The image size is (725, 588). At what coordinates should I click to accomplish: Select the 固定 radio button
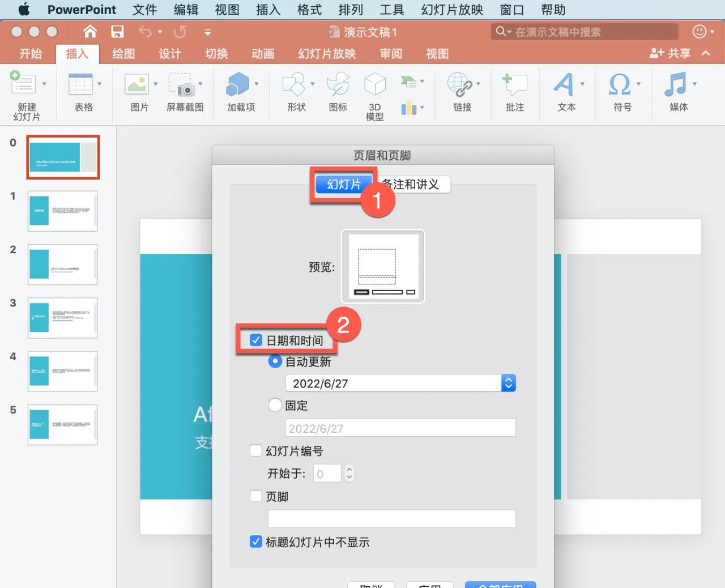click(275, 405)
